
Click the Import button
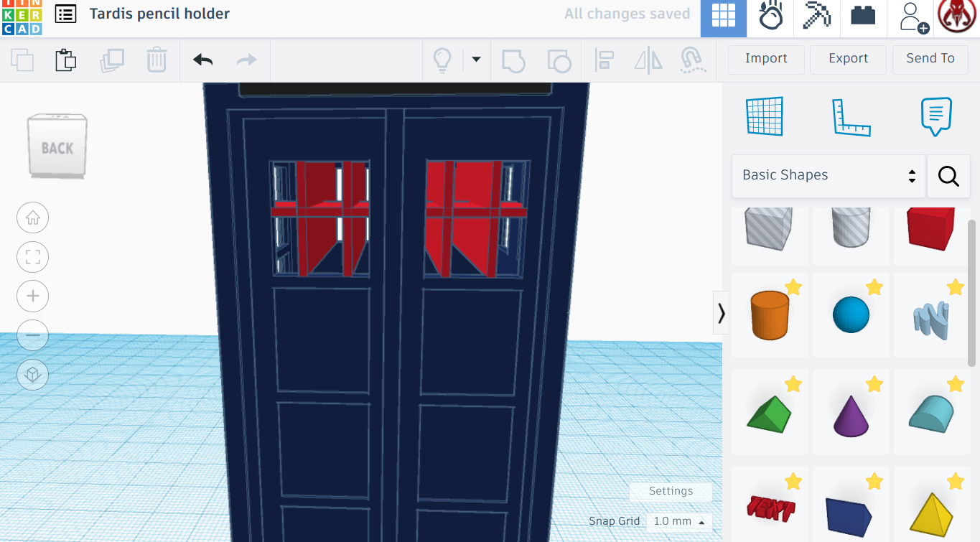766,59
